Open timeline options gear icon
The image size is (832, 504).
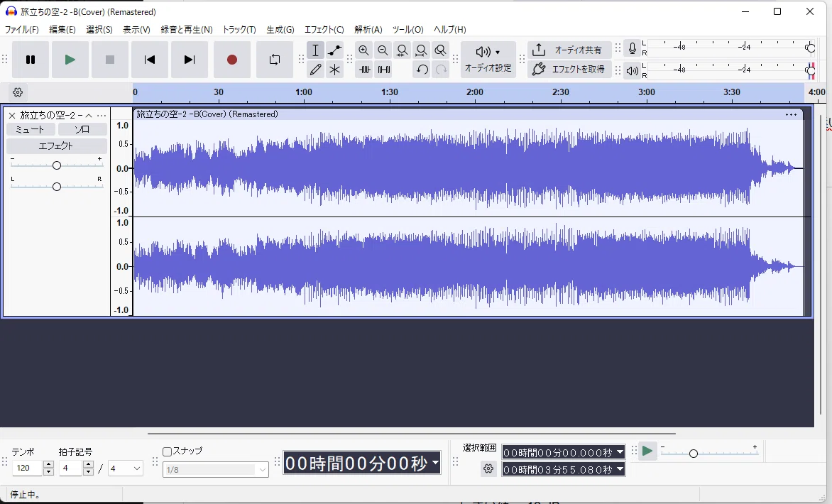pos(18,92)
